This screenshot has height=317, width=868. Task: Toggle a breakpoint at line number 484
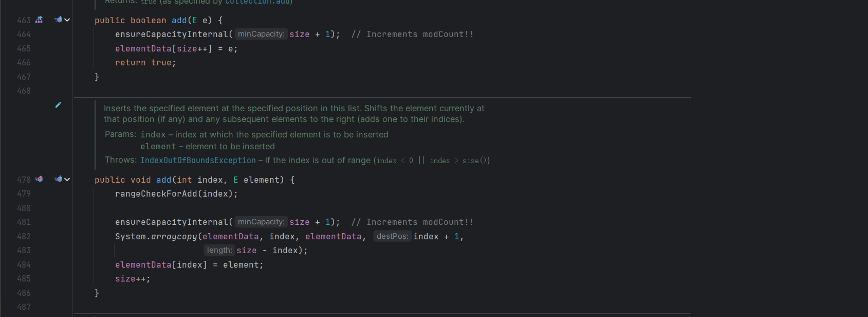pyautogui.click(x=24, y=265)
